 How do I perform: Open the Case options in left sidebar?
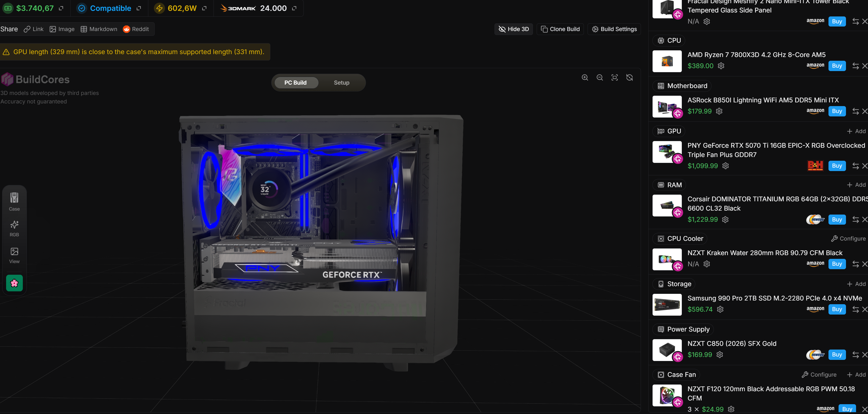[14, 202]
